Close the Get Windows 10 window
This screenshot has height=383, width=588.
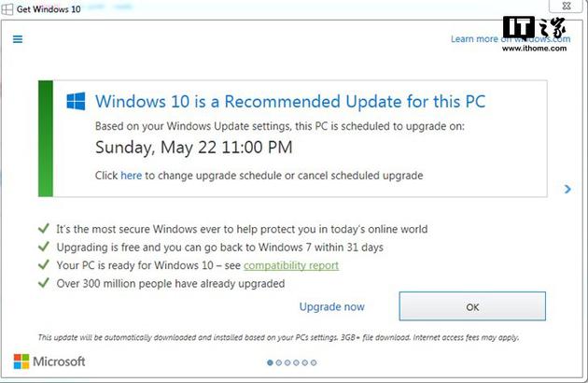point(567,6)
